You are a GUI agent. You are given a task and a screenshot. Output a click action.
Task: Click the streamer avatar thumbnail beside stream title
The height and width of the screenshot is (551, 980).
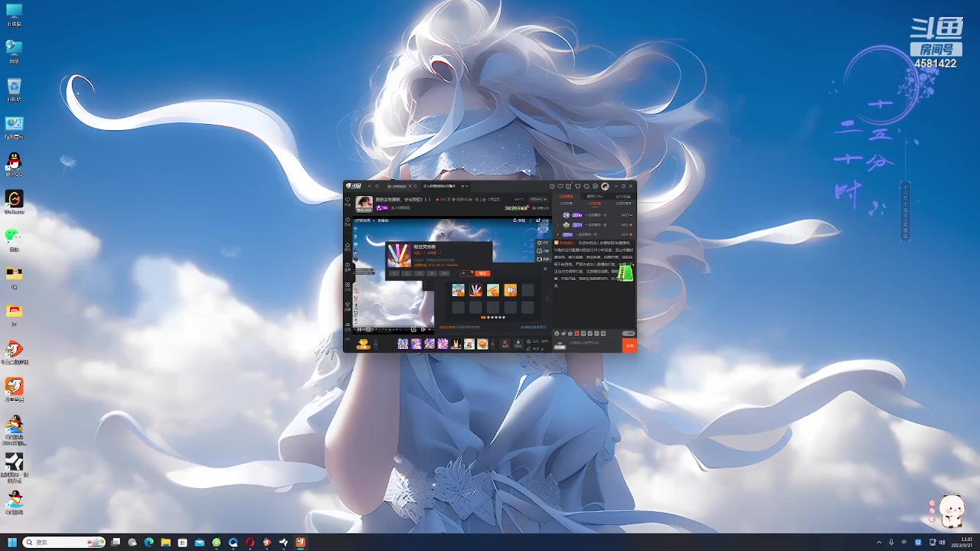[x=364, y=204]
